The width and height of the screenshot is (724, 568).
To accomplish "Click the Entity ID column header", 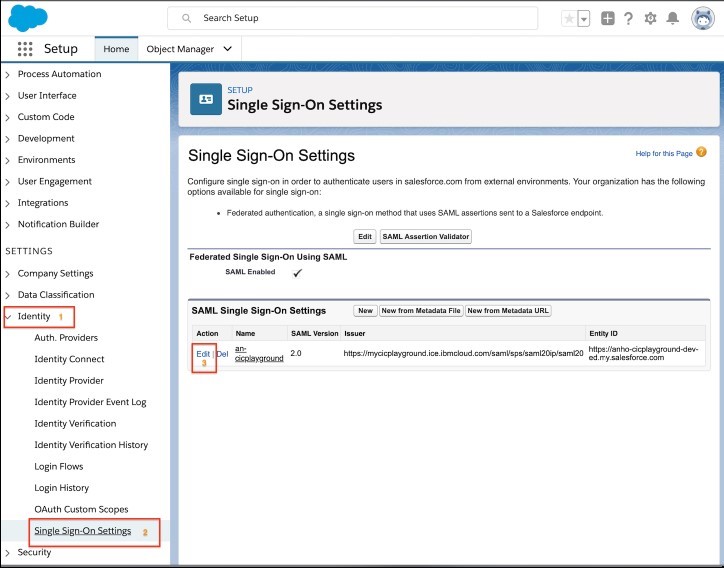I will point(603,333).
